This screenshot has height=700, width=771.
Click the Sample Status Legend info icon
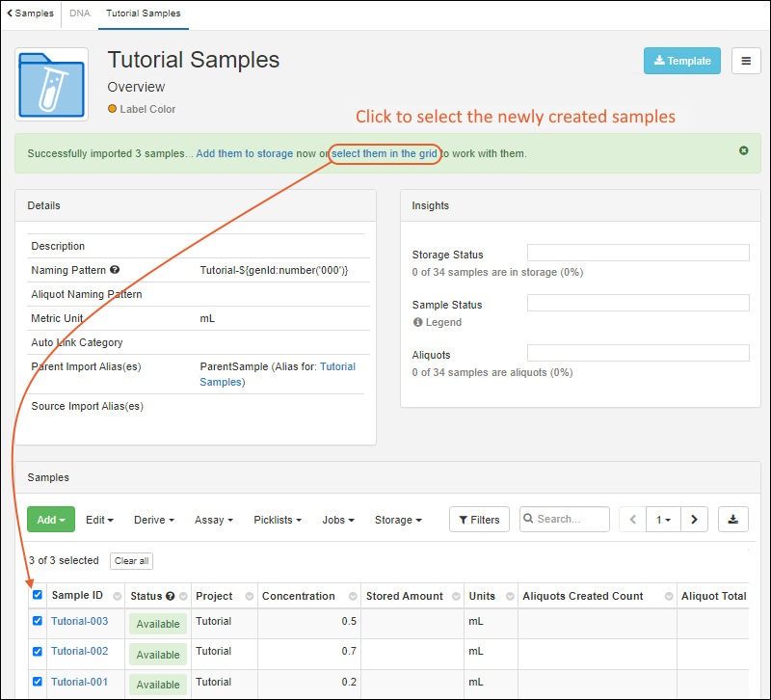418,322
